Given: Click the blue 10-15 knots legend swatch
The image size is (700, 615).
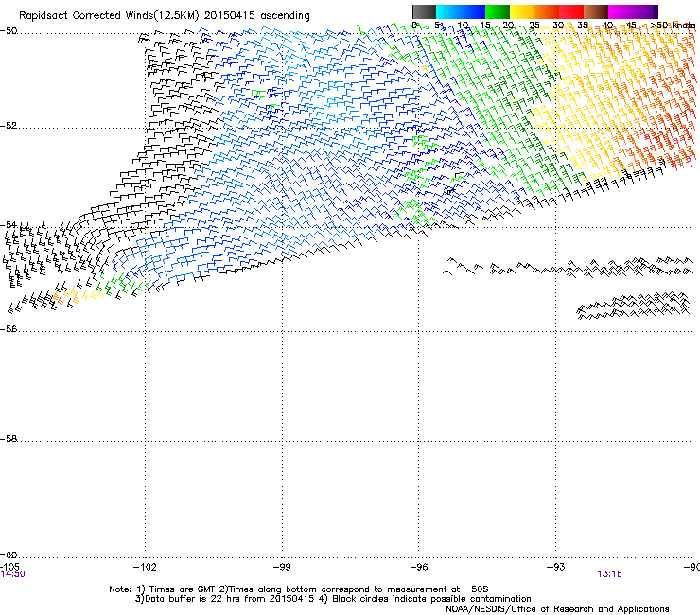Looking at the screenshot, I should click(473, 11).
